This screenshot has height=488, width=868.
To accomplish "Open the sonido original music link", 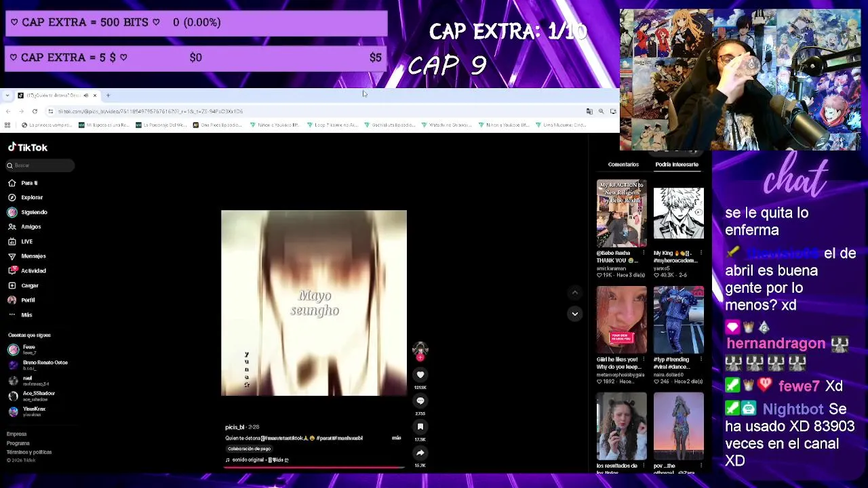I will coord(257,460).
